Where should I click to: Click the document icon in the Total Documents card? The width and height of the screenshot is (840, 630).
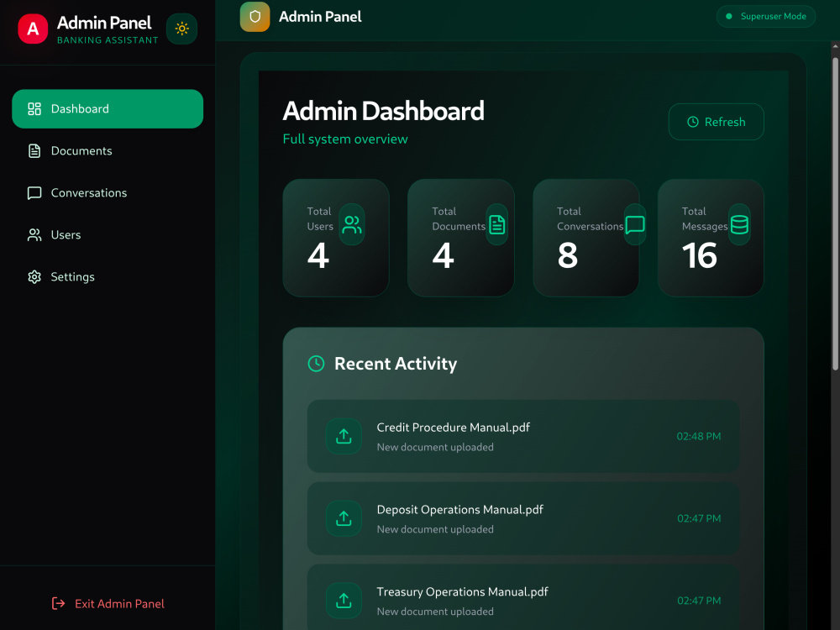point(497,224)
